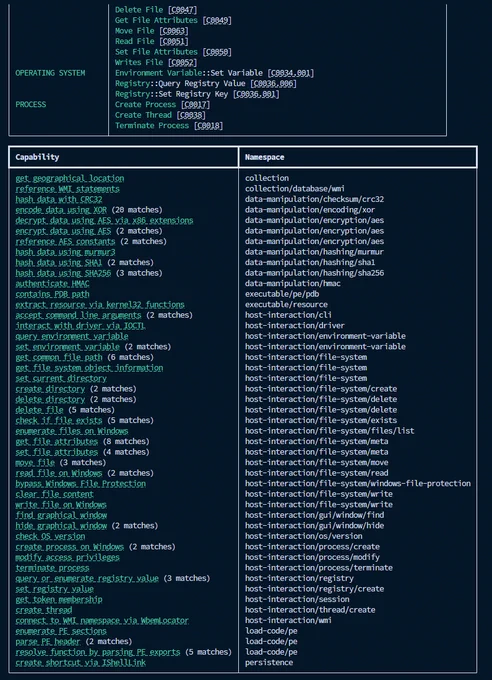
Task: Open 'check if file exists' link
Action: pos(59,420)
